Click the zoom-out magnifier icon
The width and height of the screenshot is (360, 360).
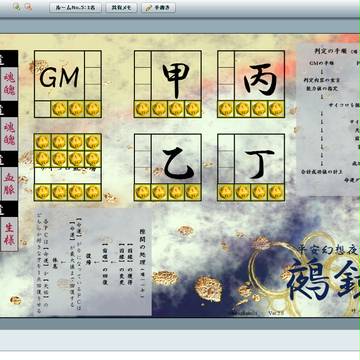28,7
